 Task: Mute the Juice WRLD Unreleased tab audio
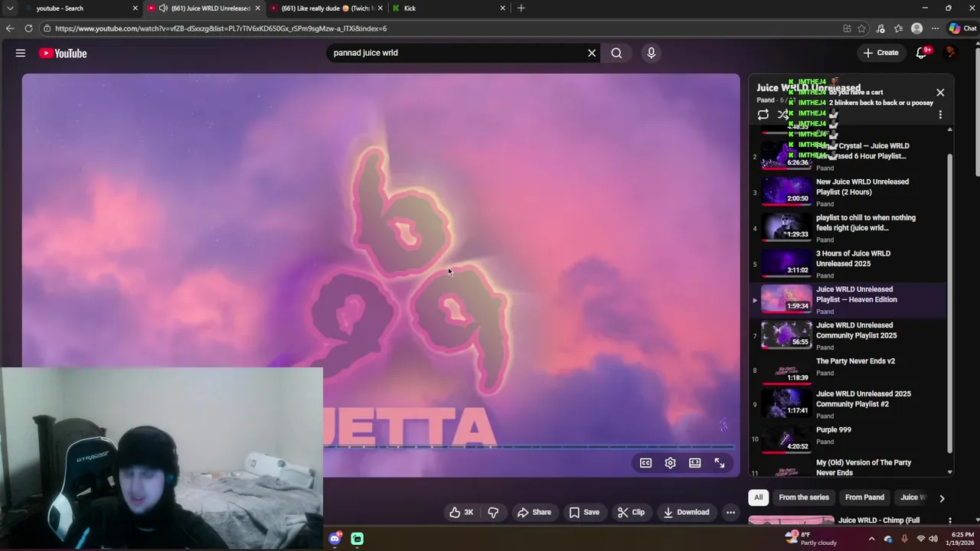click(163, 8)
